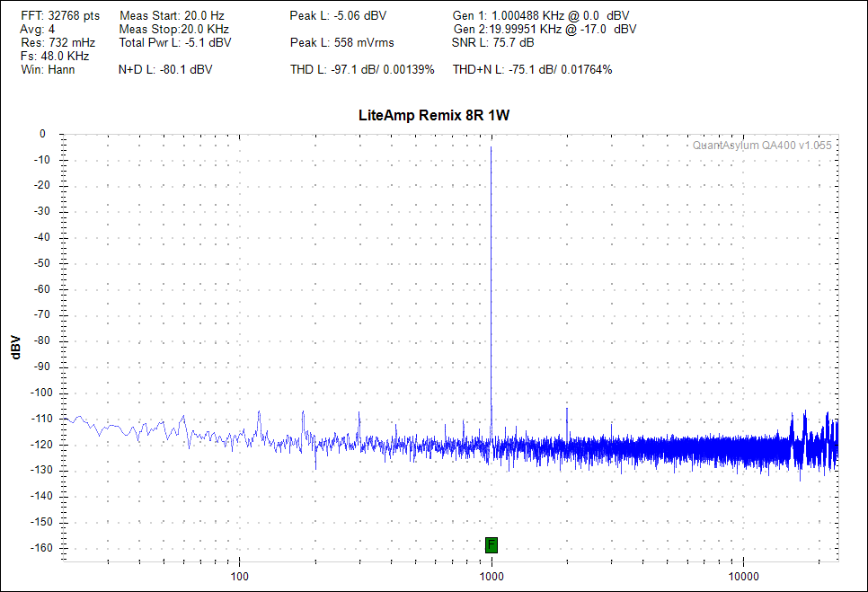Viewport: 868px width, 592px height.
Task: Click the -160 y-axis tick label
Action: tap(40, 548)
